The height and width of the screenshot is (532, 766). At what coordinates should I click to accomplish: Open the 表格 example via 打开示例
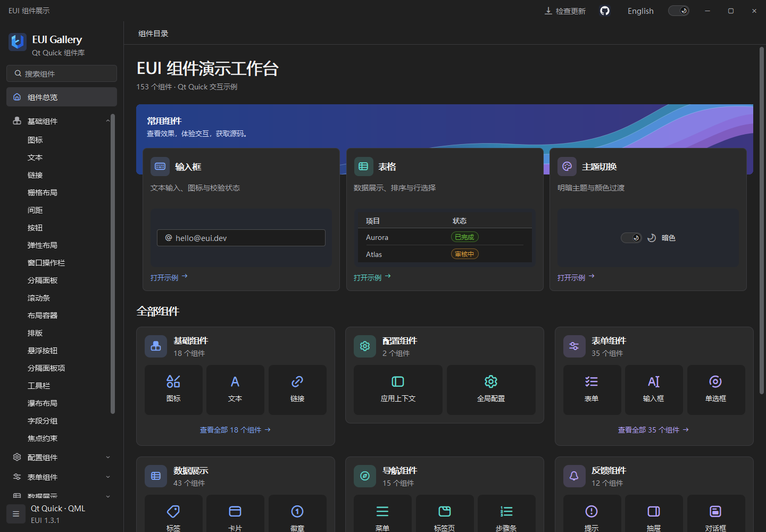pyautogui.click(x=372, y=278)
